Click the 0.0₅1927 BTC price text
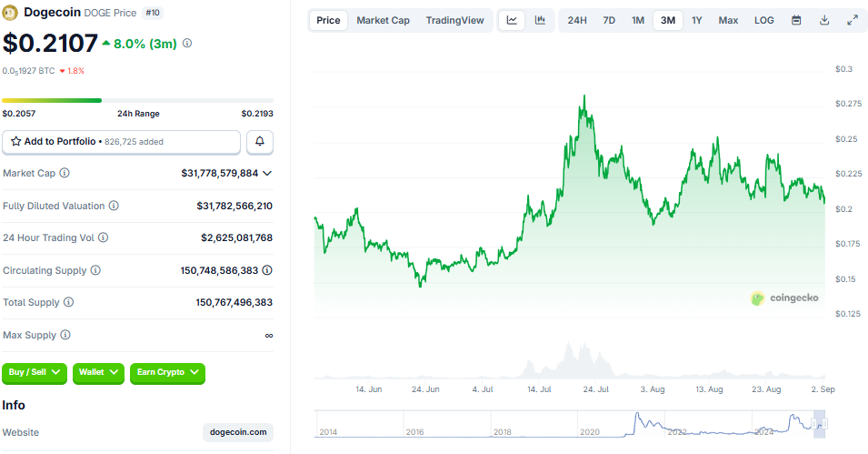 coord(29,71)
